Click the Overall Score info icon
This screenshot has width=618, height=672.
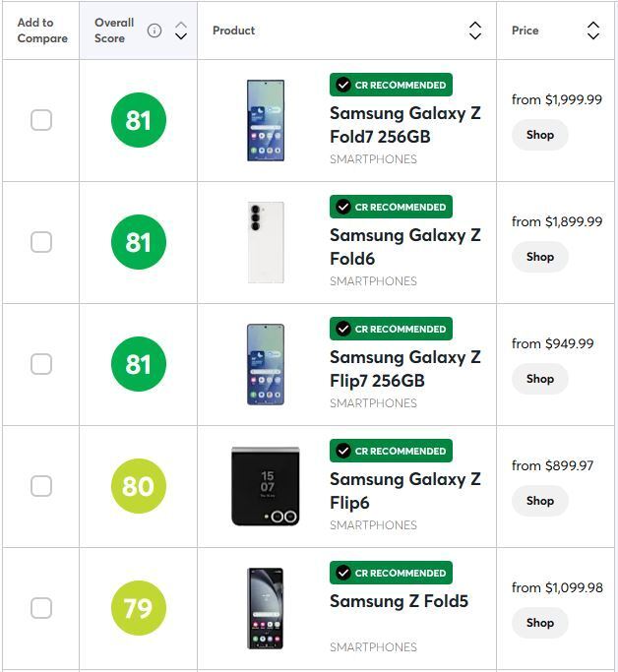(154, 31)
